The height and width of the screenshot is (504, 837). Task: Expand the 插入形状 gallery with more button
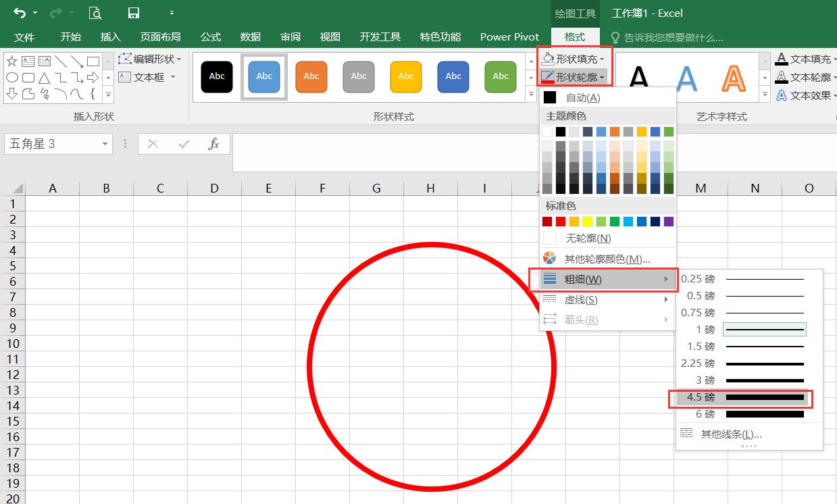(109, 95)
